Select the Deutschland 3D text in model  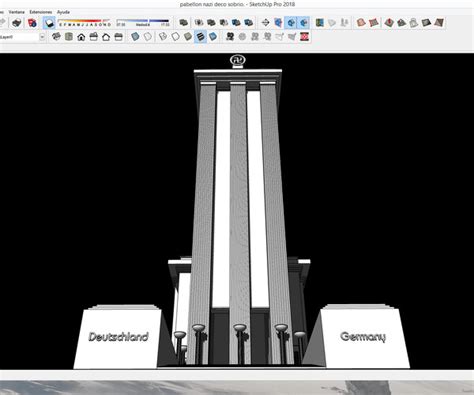tap(118, 337)
